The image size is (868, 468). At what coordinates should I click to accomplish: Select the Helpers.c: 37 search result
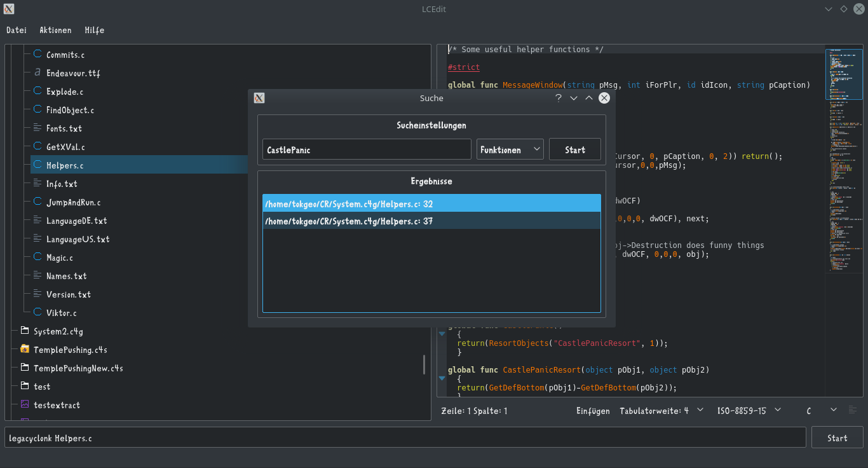point(431,221)
